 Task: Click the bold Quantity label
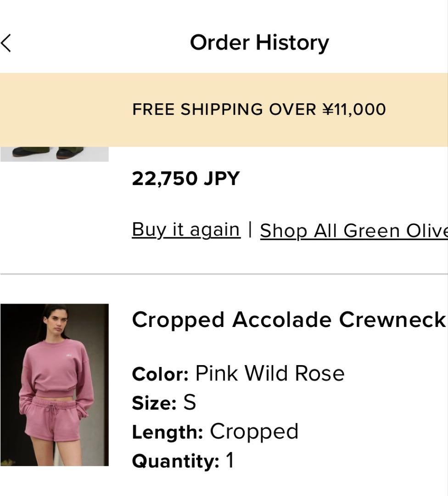(x=175, y=461)
